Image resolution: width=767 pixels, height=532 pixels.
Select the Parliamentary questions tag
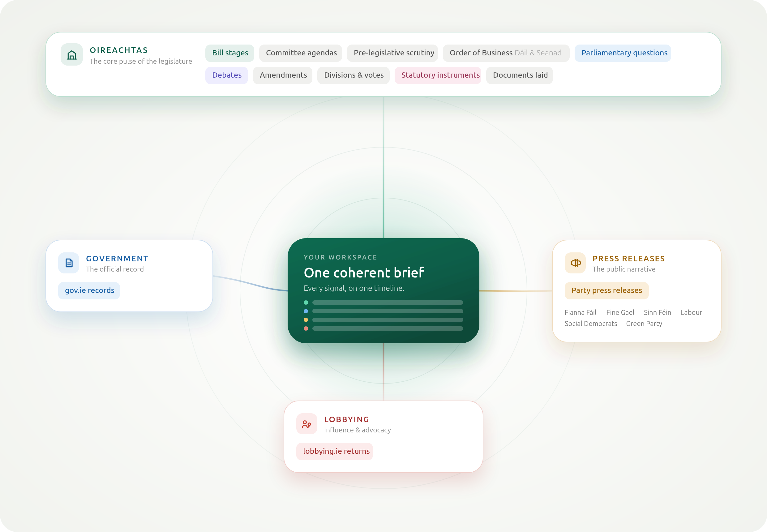pyautogui.click(x=623, y=53)
